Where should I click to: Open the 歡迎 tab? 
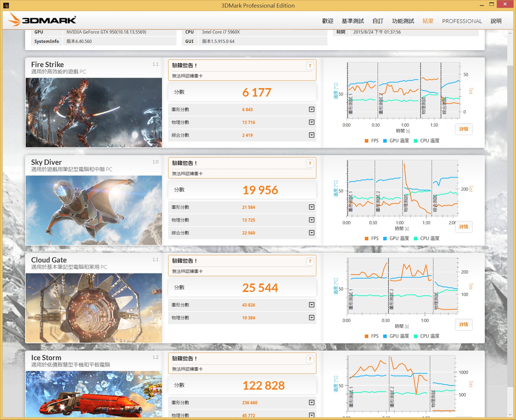[327, 21]
